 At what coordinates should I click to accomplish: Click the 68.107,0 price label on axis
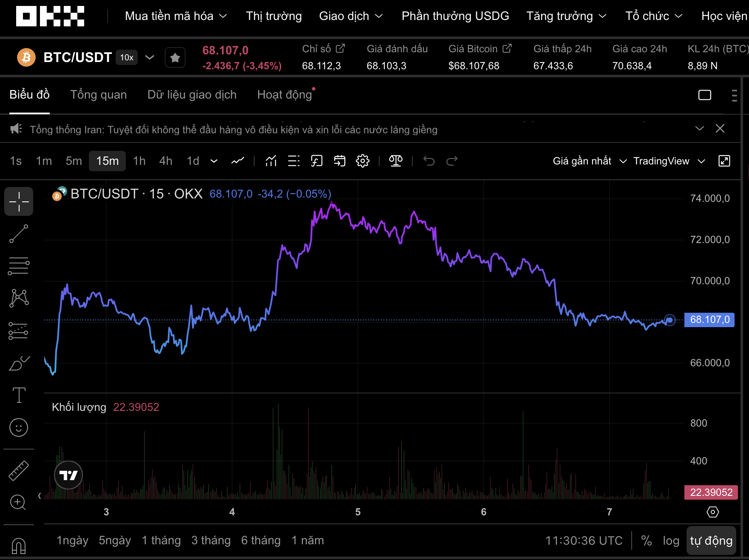pyautogui.click(x=709, y=320)
